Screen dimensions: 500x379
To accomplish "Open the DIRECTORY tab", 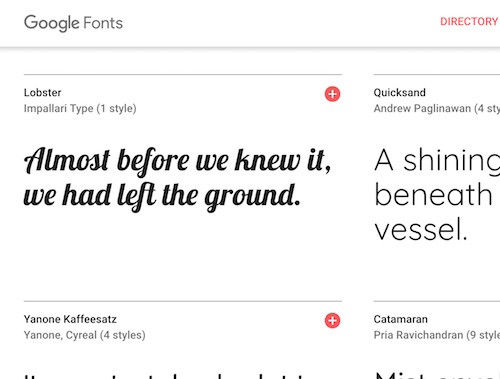I will (469, 22).
